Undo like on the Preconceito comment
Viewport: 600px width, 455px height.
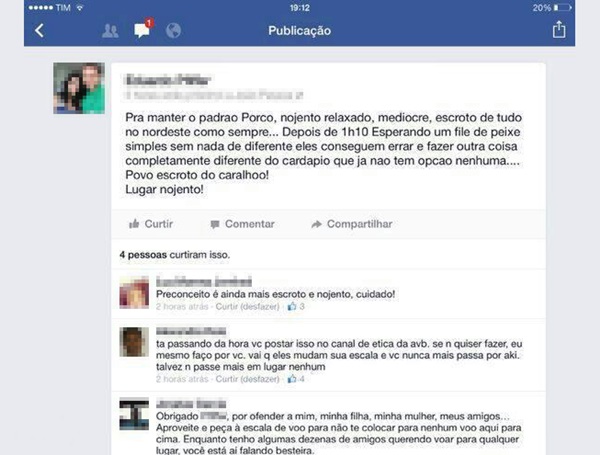(248, 307)
